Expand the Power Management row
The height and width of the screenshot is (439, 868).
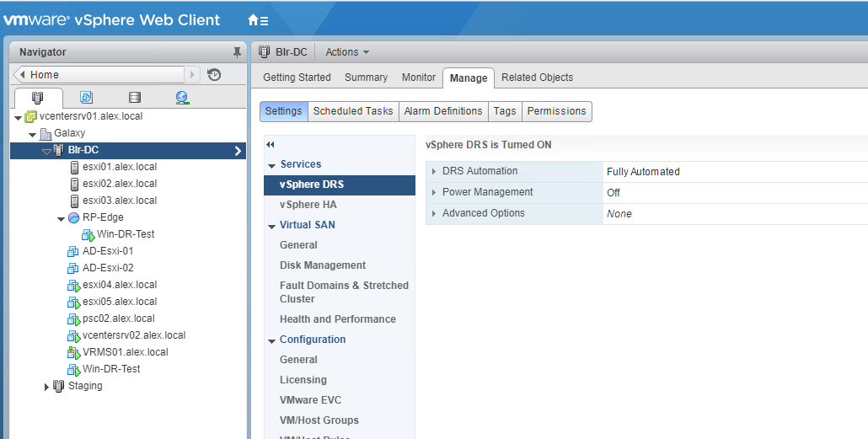pos(434,192)
